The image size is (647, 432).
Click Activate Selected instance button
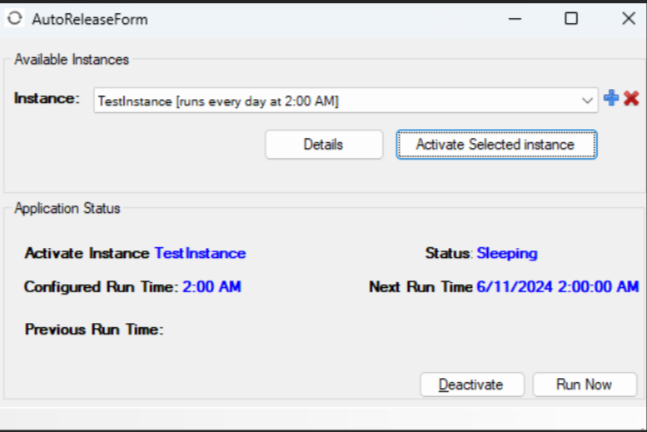click(496, 144)
